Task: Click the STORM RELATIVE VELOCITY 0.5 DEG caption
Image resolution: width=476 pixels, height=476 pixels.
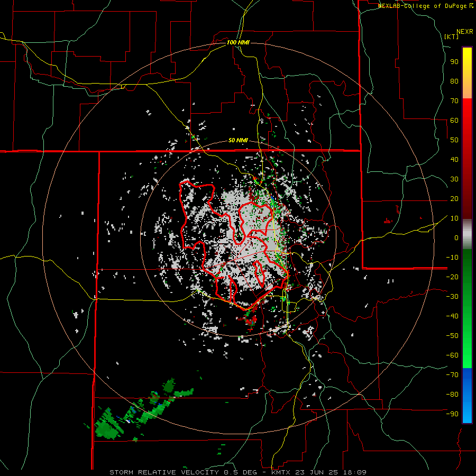Action: [183, 472]
